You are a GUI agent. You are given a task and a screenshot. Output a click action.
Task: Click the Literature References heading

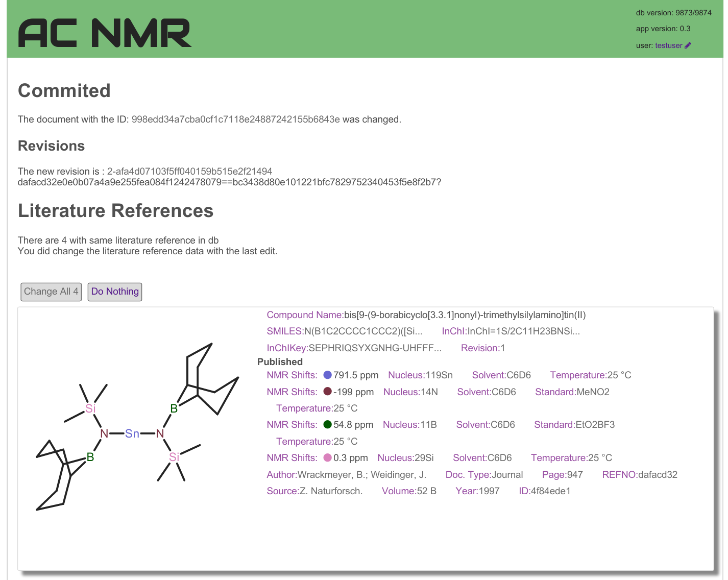pos(115,211)
